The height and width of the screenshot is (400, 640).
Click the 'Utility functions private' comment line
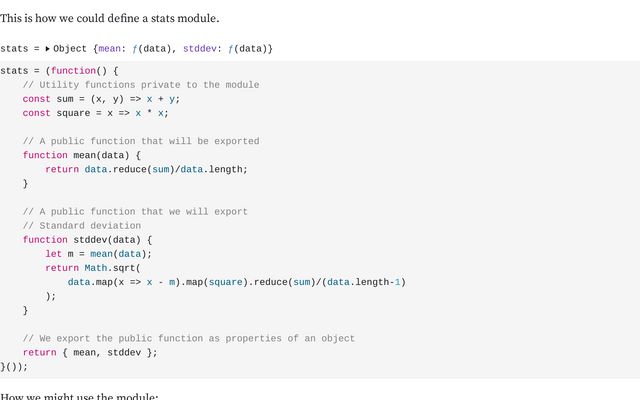coord(140,85)
